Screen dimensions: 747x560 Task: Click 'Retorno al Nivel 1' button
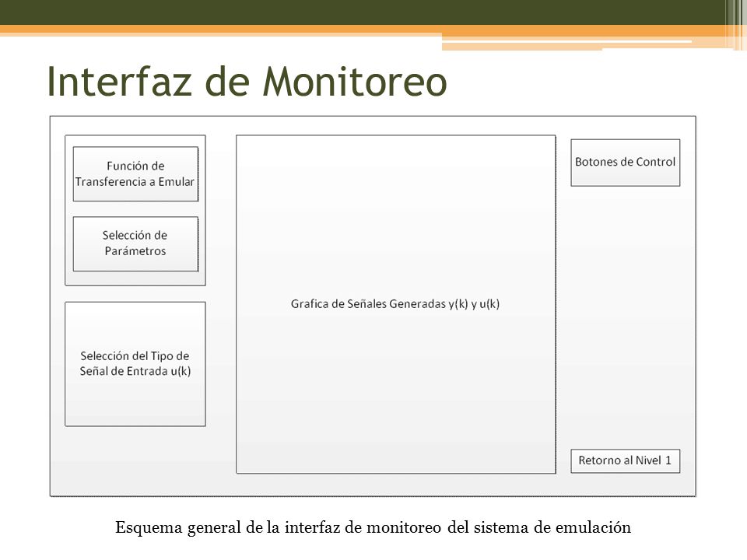(x=625, y=460)
